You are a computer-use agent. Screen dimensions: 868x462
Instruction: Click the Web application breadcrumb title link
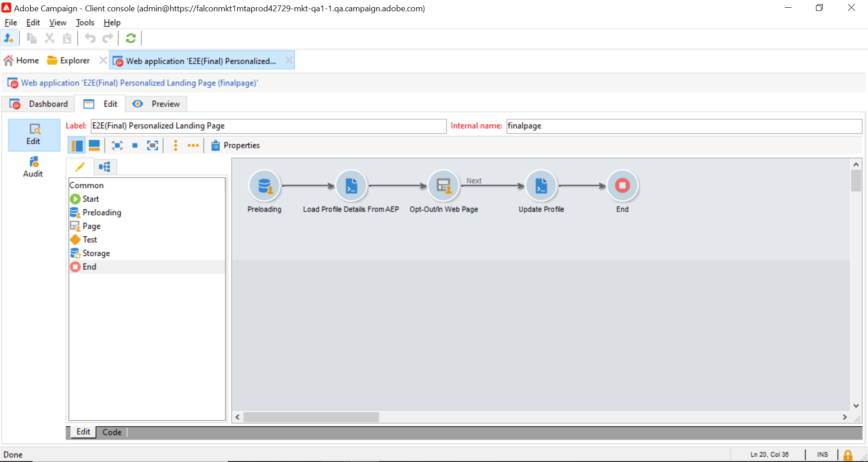(x=140, y=83)
